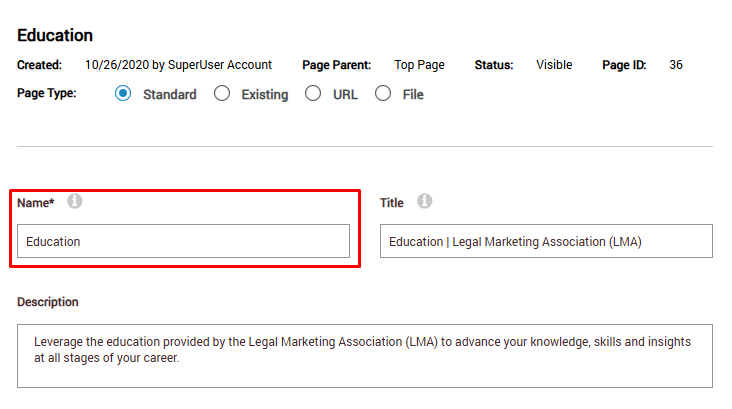Viewport: 732px width, 409px height.
Task: Click the Status label
Action: 494,65
